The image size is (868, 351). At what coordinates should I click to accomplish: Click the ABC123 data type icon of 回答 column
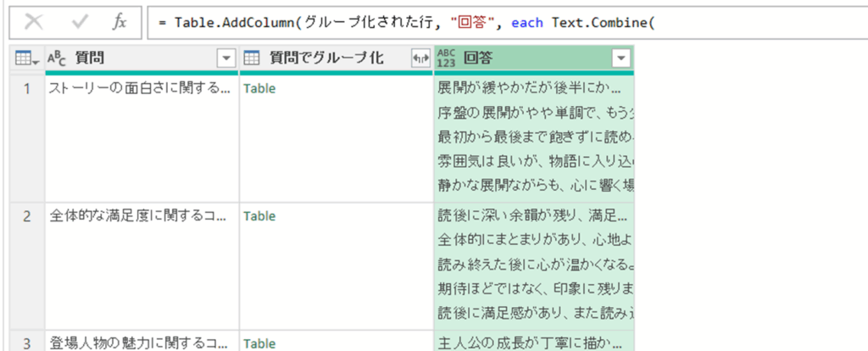point(446,58)
